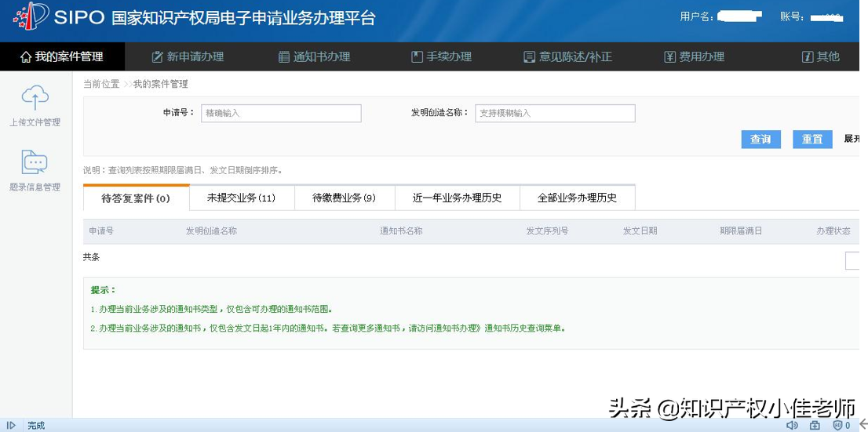Switch to the 全部业务办理历史 tab
Screen dimensions: 868x432
click(578, 198)
